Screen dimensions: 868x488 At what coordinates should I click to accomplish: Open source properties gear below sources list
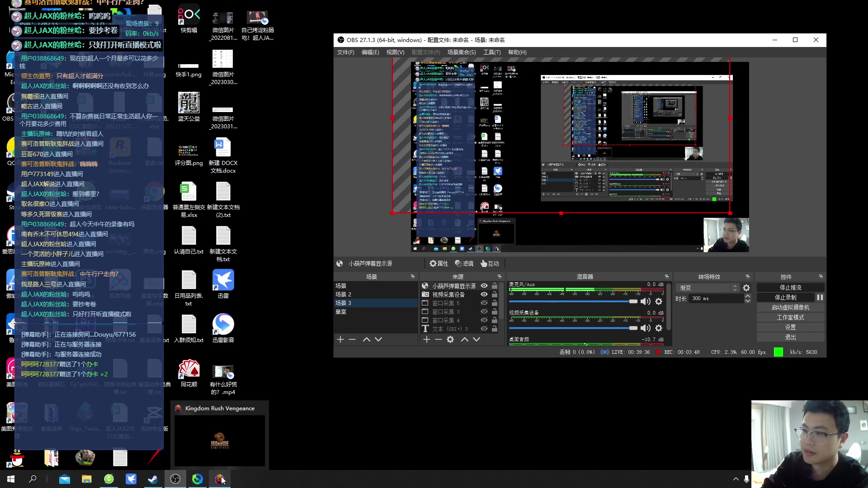click(x=450, y=339)
